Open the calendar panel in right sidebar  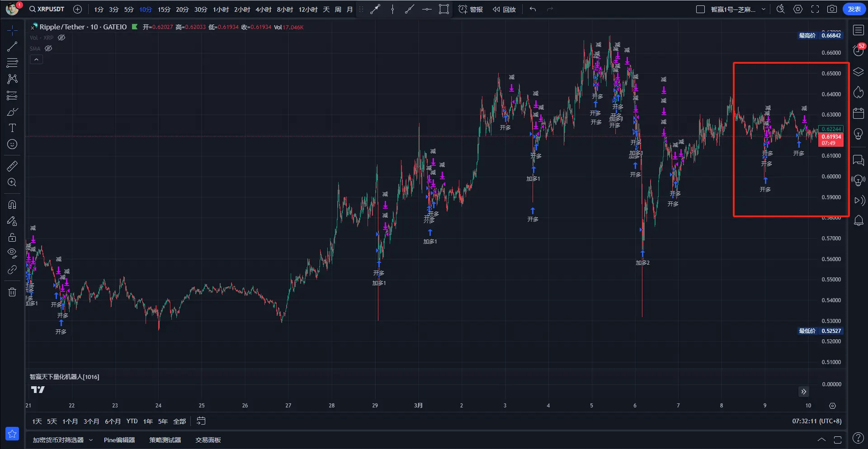[858, 113]
